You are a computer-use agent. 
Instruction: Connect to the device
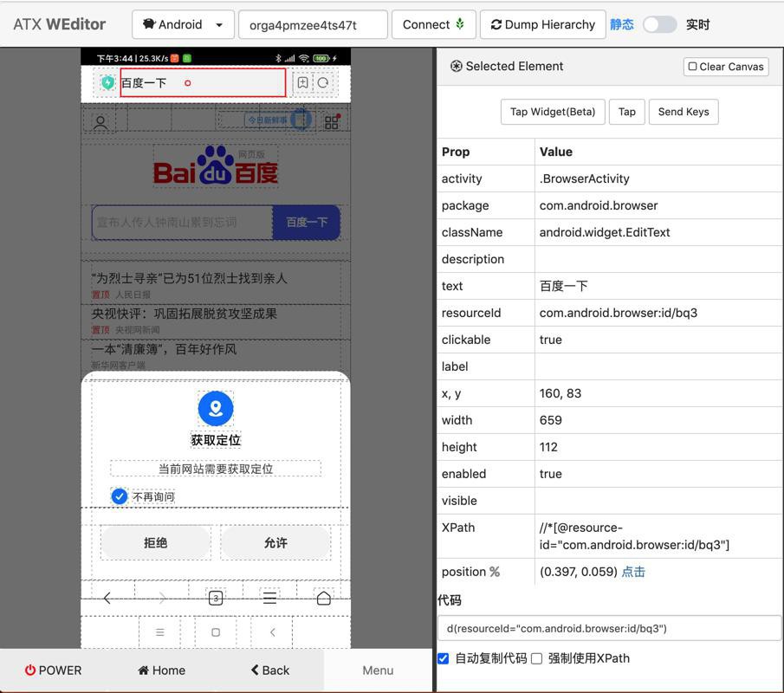433,24
